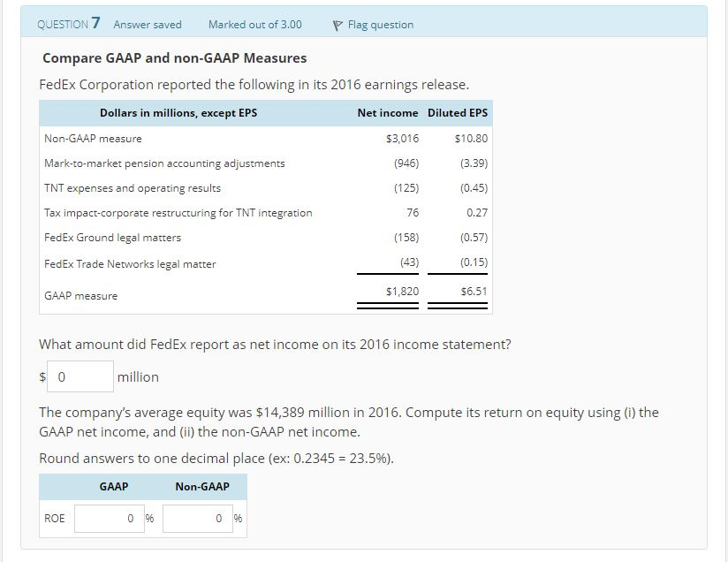The height and width of the screenshot is (562, 728).
Task: Click the 'Round answers to one decimal place' instruction
Action: (x=216, y=459)
